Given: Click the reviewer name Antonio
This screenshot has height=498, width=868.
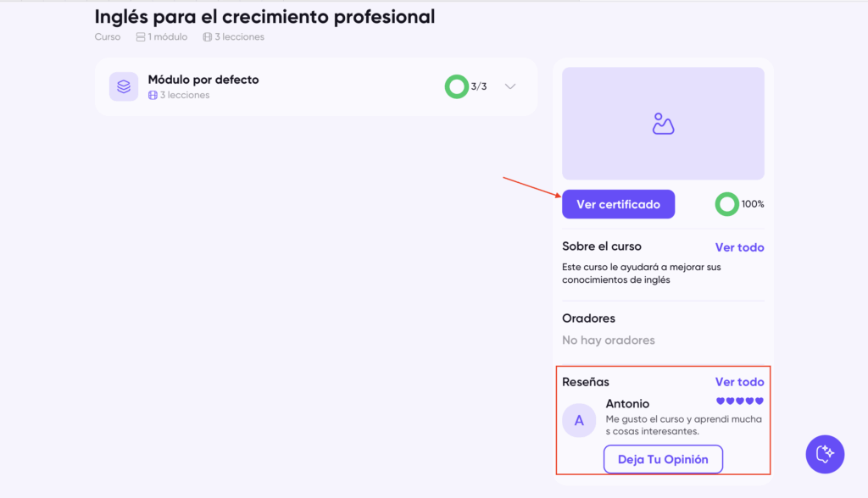Looking at the screenshot, I should 627,404.
